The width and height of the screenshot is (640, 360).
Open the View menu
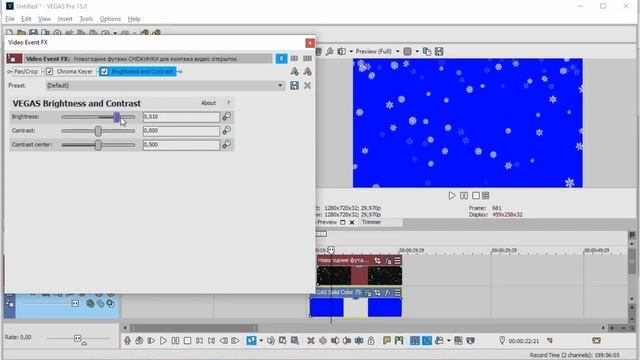[44, 19]
